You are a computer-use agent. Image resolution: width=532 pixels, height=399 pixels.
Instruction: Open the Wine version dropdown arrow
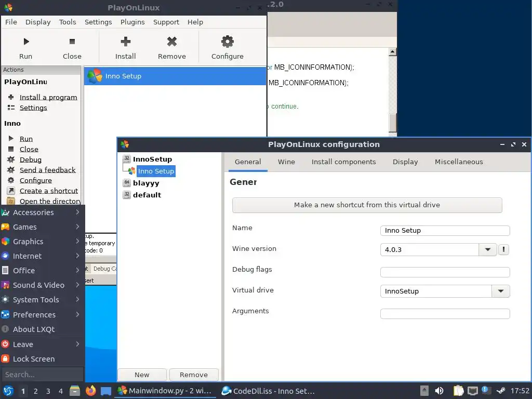488,250
